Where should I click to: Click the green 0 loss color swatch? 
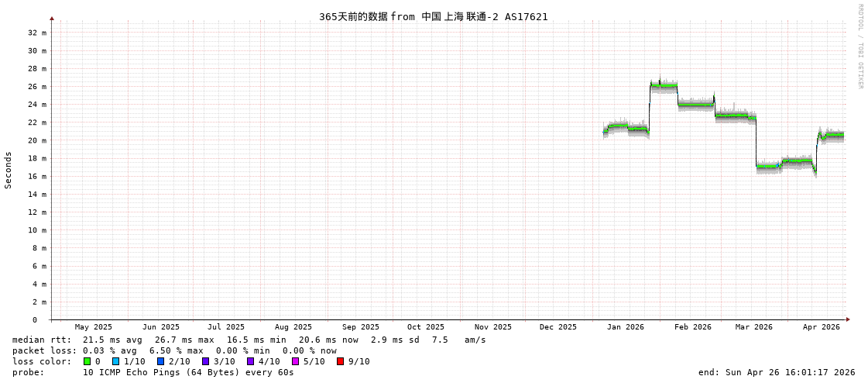[x=87, y=361]
